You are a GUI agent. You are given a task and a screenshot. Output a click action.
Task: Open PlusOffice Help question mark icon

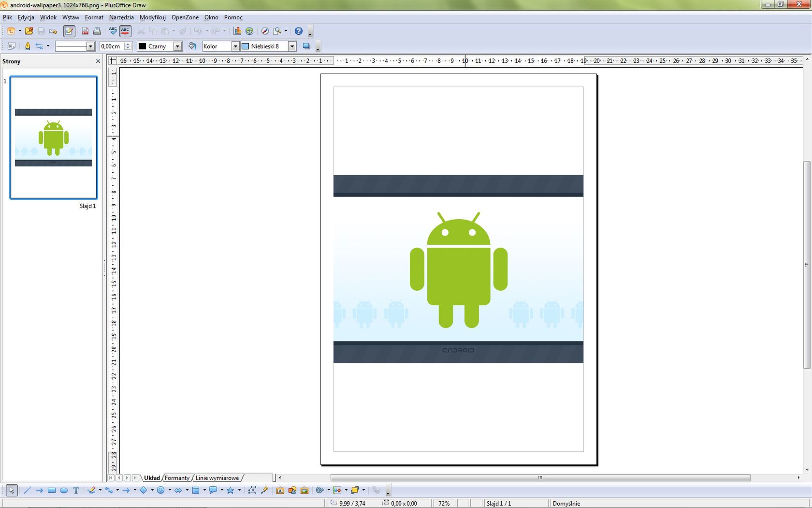(299, 31)
